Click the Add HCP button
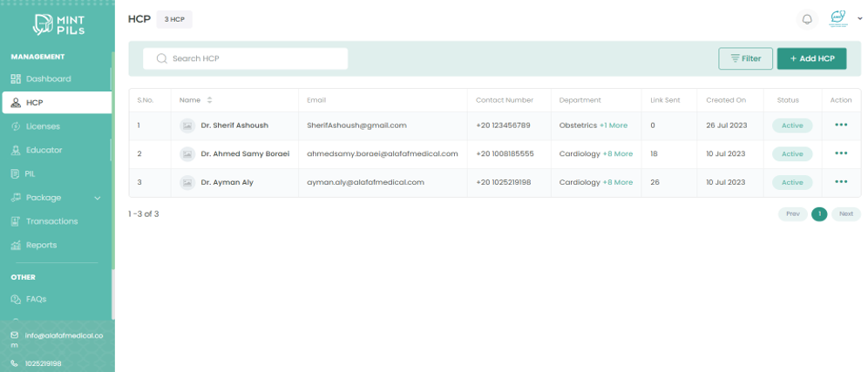868x372 pixels. [x=811, y=58]
